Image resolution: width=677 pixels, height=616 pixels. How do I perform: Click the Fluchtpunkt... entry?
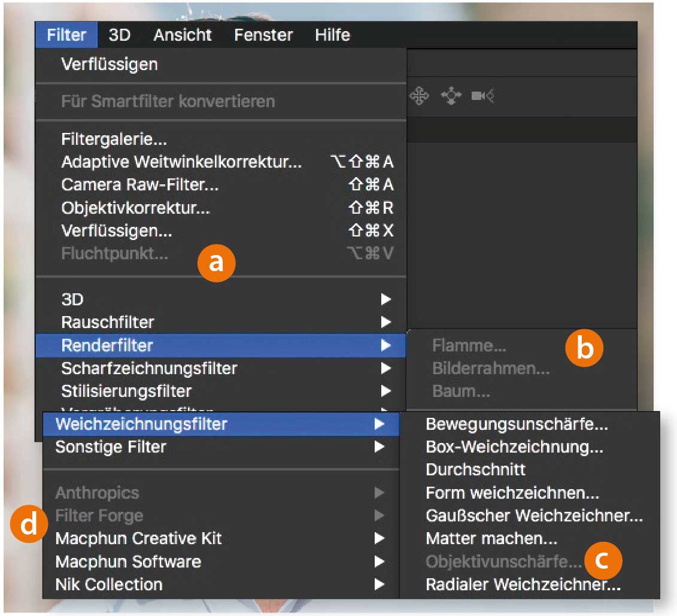click(221, 253)
